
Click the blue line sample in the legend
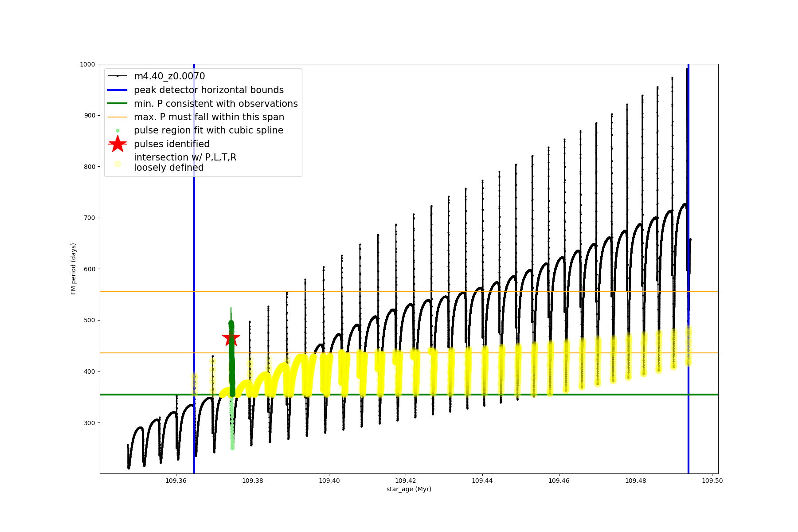(117, 90)
